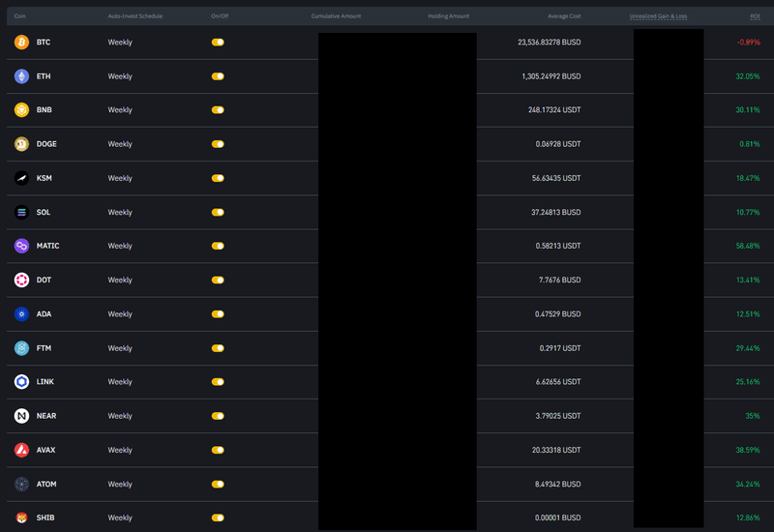This screenshot has width=774, height=532.
Task: Click AVAX ROI value 38.59%
Action: [x=748, y=450]
